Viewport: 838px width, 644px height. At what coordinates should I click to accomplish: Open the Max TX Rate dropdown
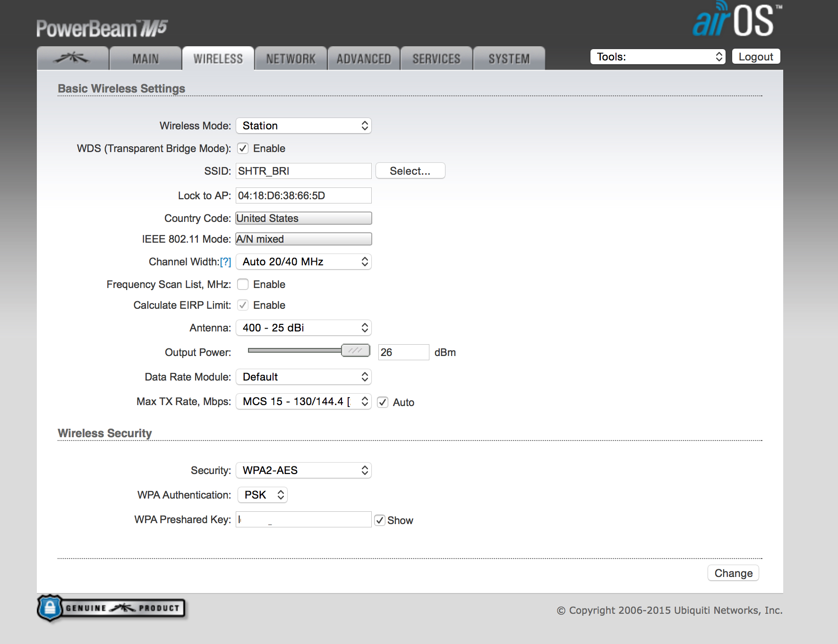(x=304, y=401)
